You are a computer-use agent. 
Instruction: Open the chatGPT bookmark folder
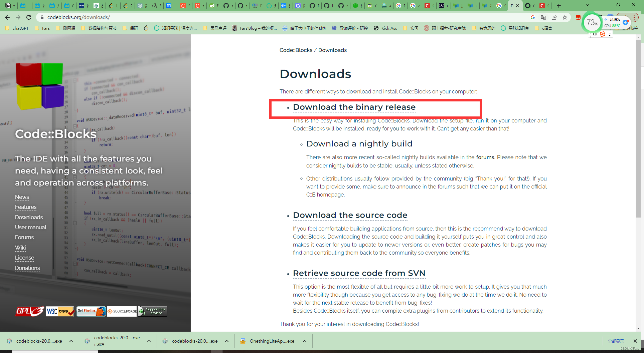tap(17, 28)
